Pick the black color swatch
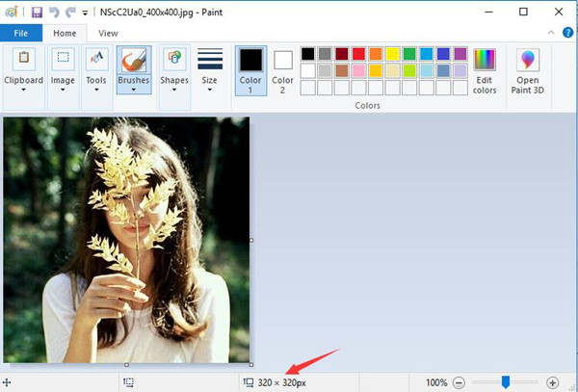The height and width of the screenshot is (392, 578). pyautogui.click(x=308, y=54)
